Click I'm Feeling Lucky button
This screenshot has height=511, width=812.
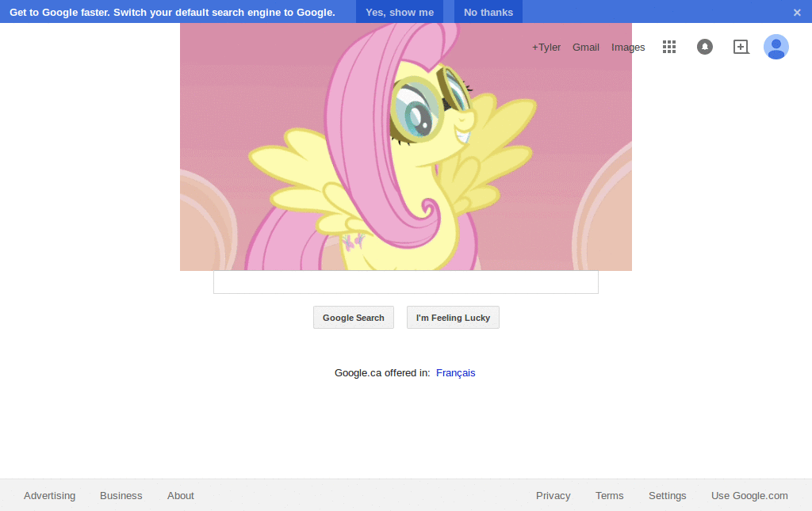click(x=453, y=318)
